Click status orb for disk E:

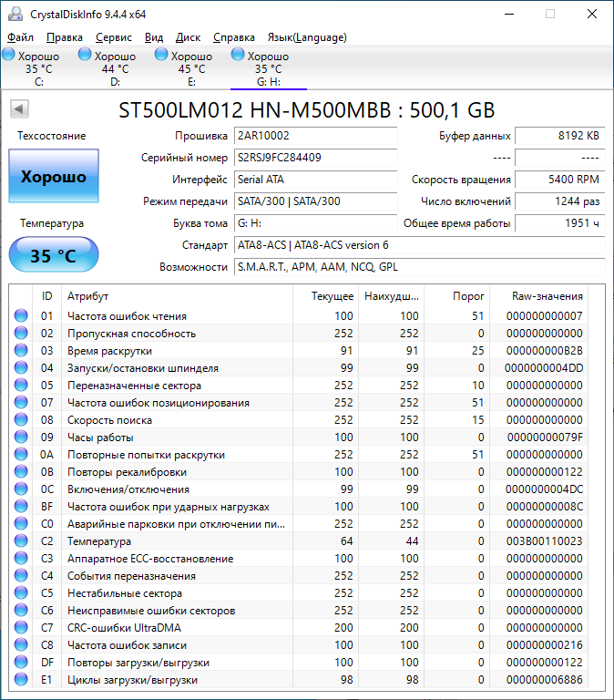tap(161, 55)
